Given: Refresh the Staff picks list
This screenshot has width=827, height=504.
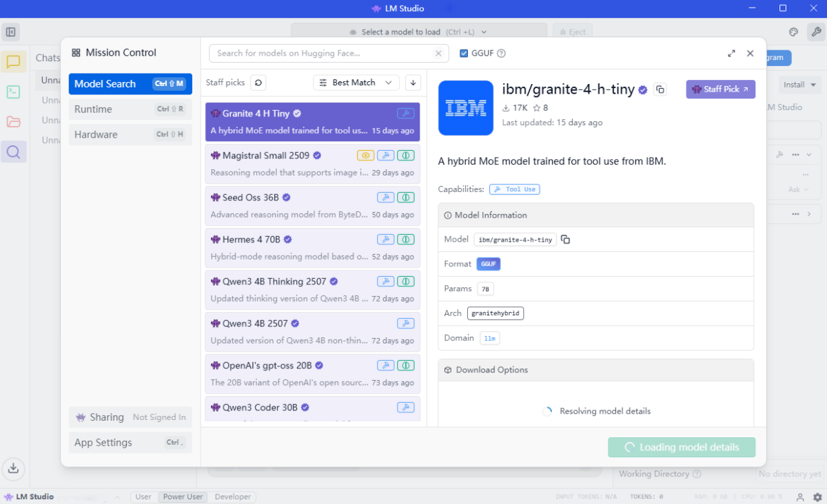Looking at the screenshot, I should (x=258, y=83).
